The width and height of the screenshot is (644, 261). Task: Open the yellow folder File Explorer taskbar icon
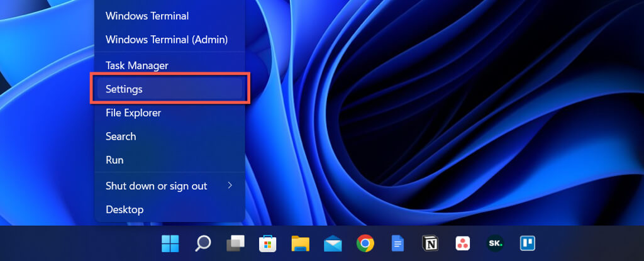tap(300, 243)
